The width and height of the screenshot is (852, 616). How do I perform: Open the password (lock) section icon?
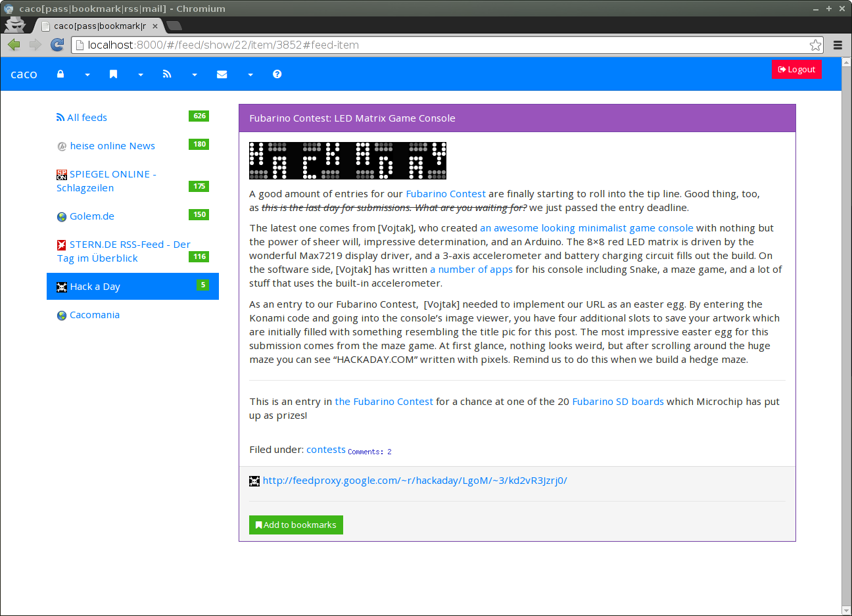pyautogui.click(x=60, y=74)
